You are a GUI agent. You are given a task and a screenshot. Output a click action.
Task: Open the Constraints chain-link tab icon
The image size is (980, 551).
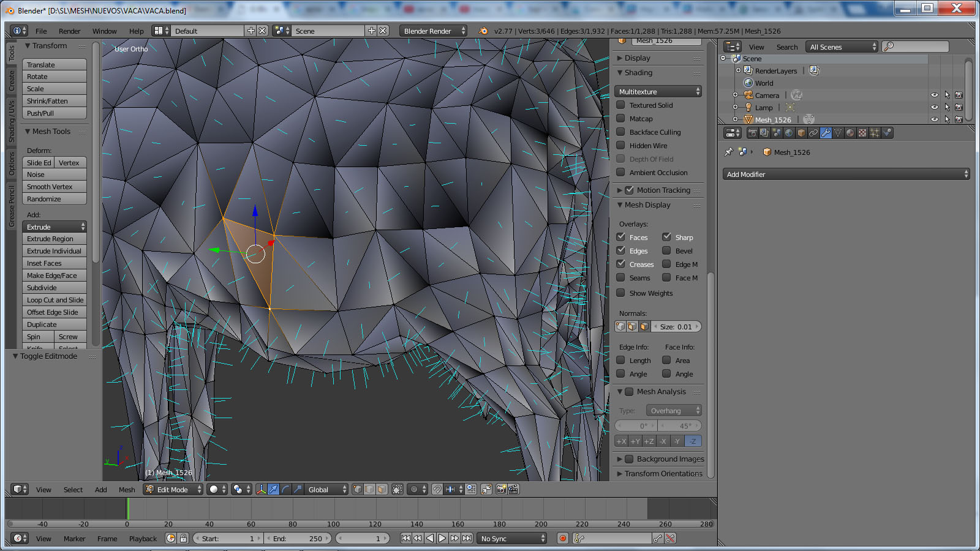pos(813,133)
